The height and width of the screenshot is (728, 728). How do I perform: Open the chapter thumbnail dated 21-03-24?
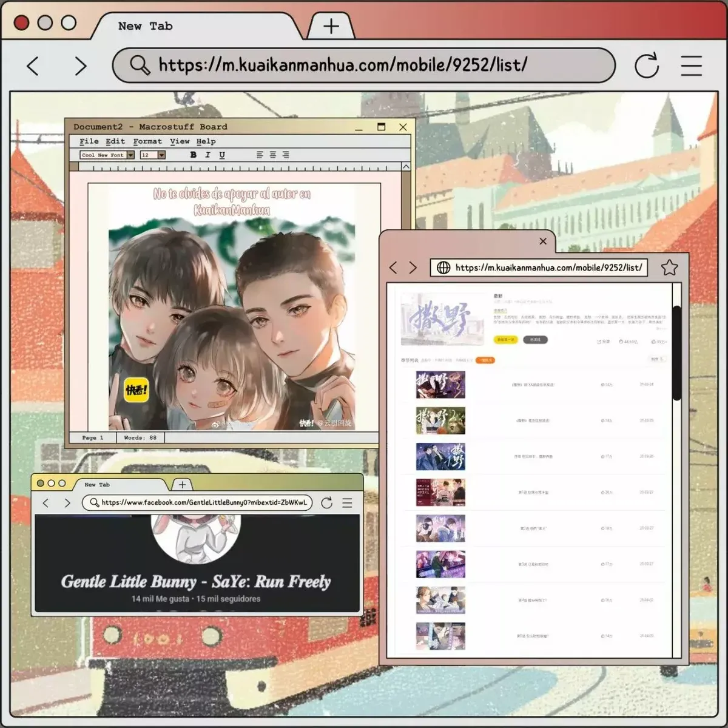440,385
